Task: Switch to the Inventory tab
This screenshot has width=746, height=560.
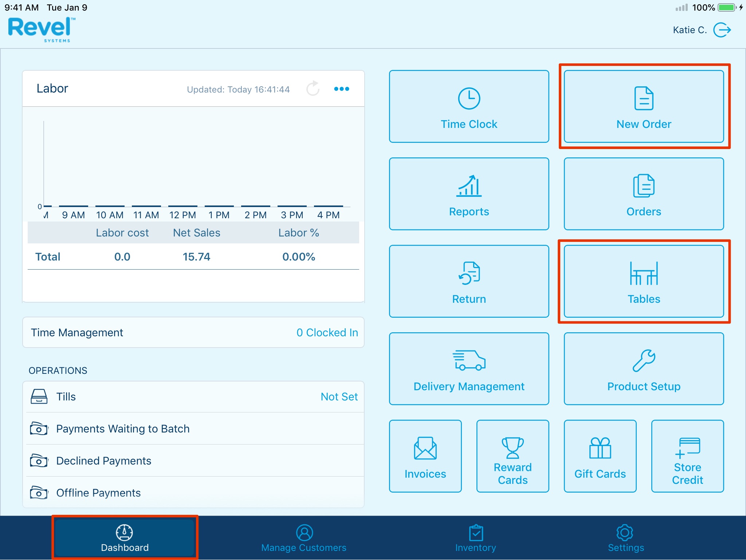Action: coord(475,538)
